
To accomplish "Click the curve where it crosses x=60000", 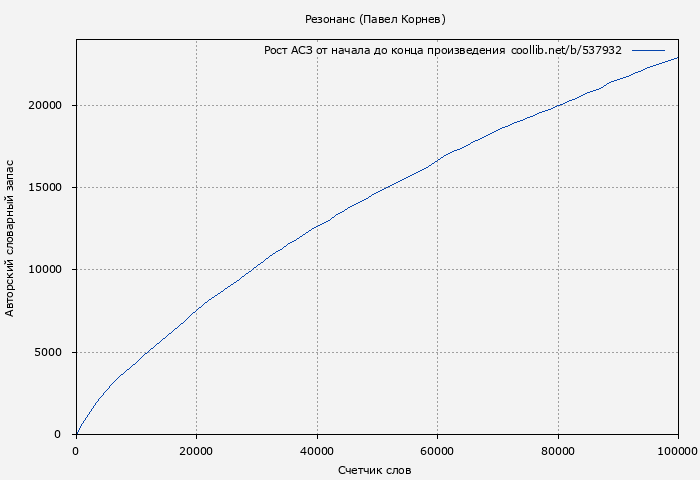I will (437, 159).
